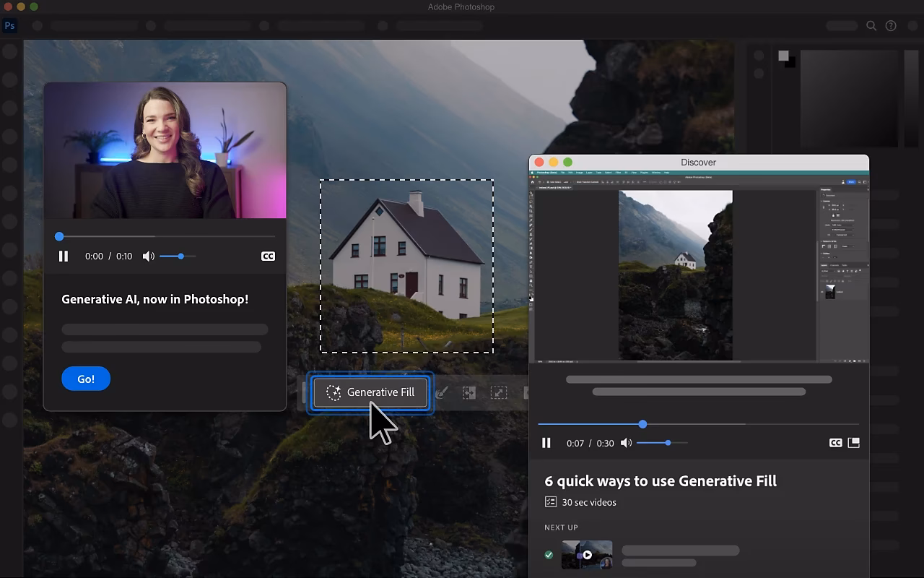This screenshot has width=924, height=578.
Task: Open search using the magnifier icon
Action: point(871,25)
